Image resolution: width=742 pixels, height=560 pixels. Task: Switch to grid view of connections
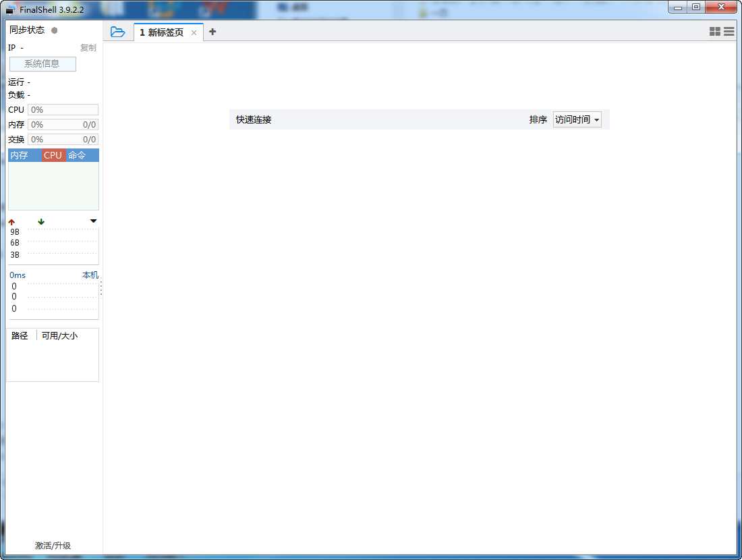coord(716,31)
